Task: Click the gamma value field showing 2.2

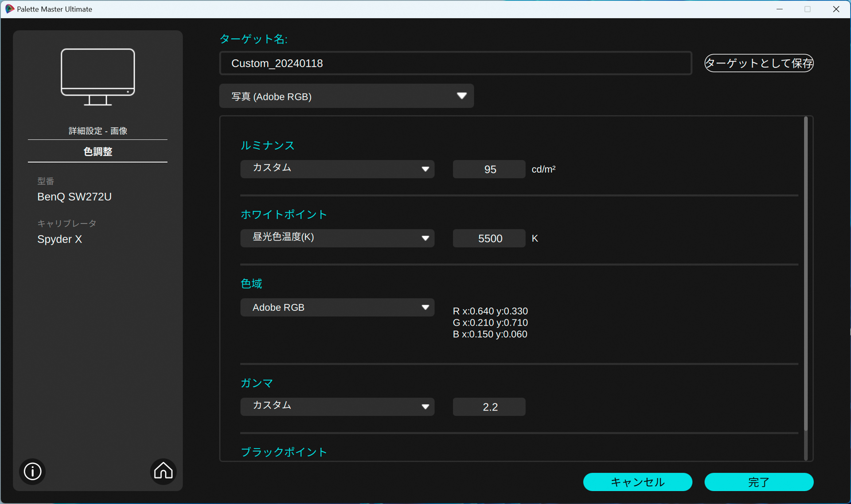Action: 489,407
